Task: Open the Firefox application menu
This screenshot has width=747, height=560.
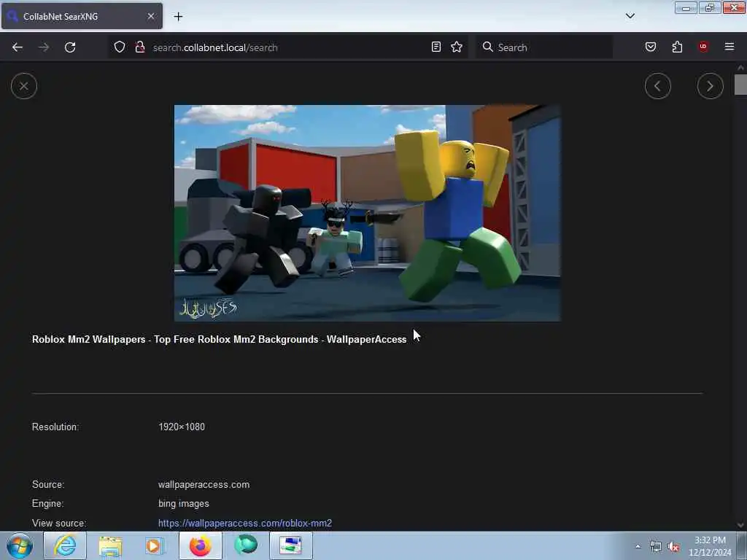Action: tap(729, 47)
